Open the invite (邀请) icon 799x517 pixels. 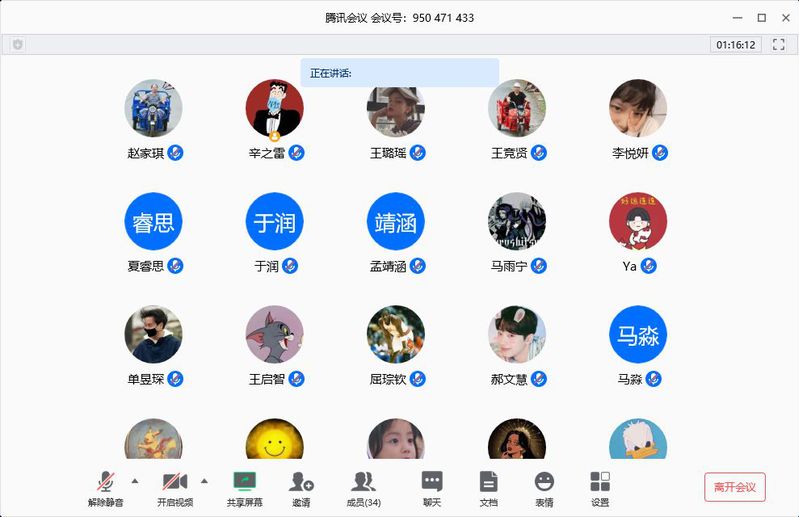[301, 488]
